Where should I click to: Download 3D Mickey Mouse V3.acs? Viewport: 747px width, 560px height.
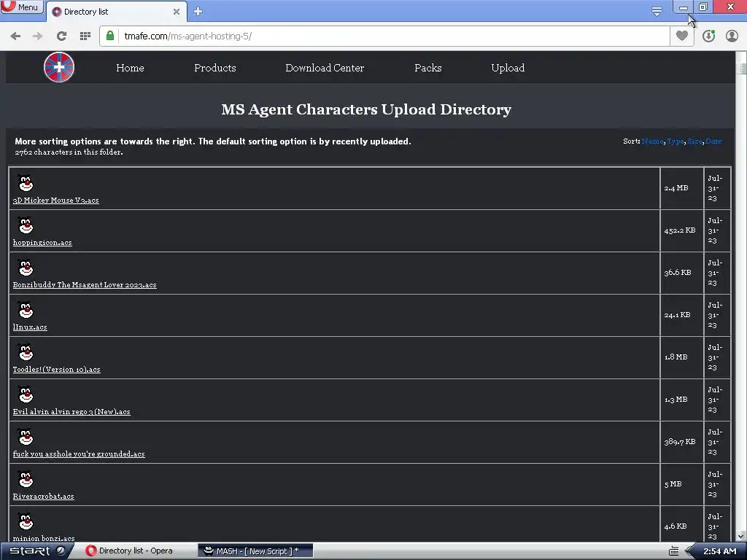pyautogui.click(x=55, y=201)
